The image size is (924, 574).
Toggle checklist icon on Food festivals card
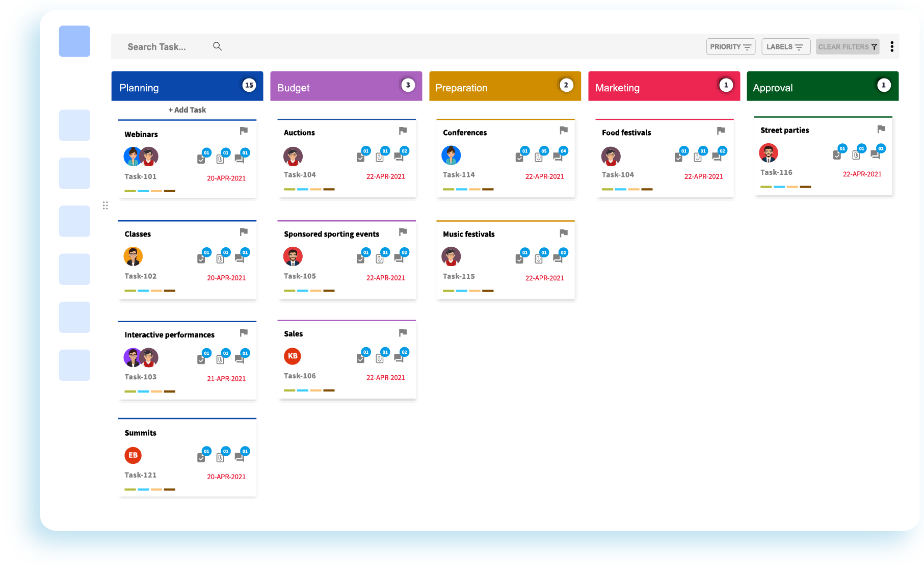tap(678, 158)
